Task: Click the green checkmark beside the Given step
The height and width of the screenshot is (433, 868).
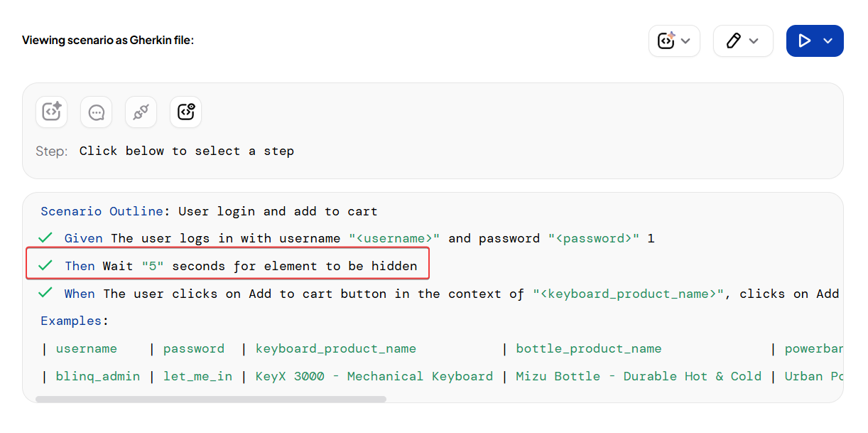Action: (45, 238)
